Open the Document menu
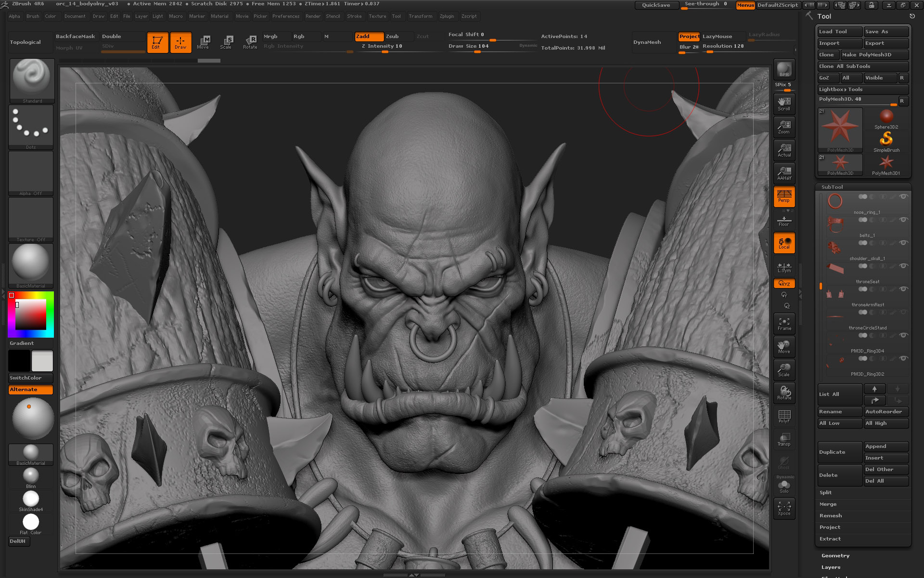This screenshot has width=924, height=578. click(75, 16)
